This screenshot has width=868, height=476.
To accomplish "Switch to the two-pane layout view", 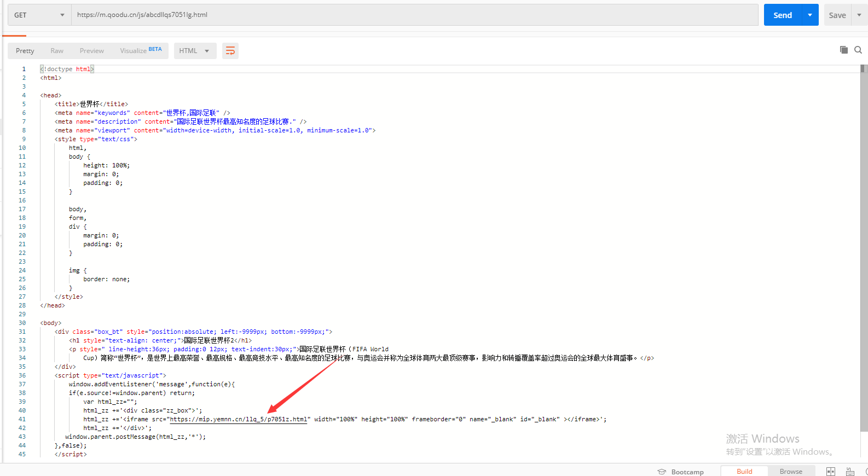I will click(831, 472).
